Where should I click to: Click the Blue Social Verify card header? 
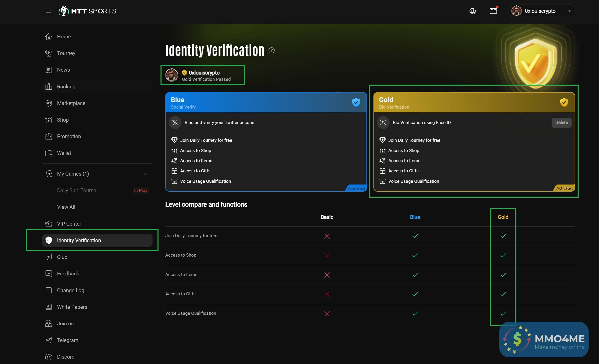266,103
